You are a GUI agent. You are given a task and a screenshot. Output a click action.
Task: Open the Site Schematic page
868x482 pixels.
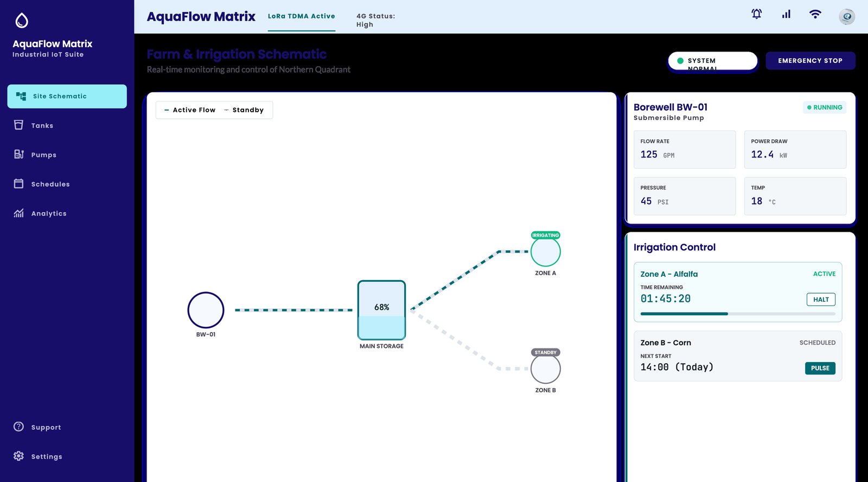(67, 96)
